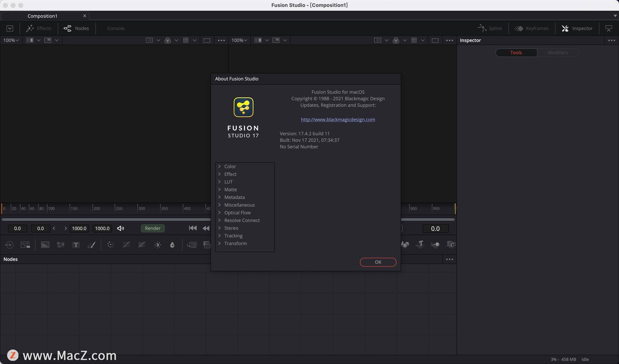Viewport: 619px width, 364px height.
Task: Toggle right viewer sub-view display
Action: 276,40
